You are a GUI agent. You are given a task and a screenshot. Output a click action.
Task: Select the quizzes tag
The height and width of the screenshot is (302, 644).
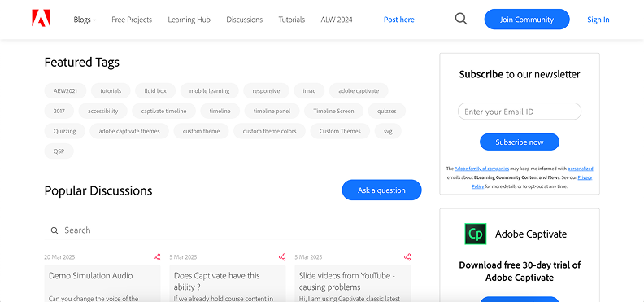[387, 111]
